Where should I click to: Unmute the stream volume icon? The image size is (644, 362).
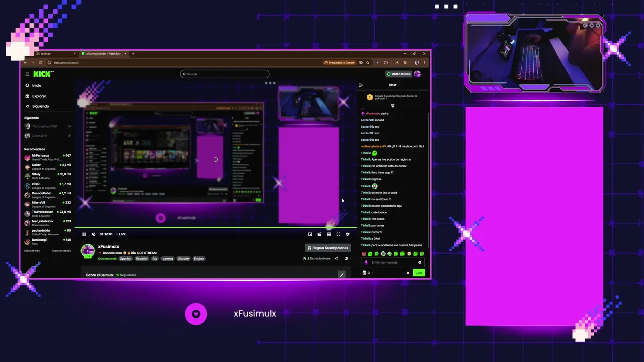coord(93,234)
